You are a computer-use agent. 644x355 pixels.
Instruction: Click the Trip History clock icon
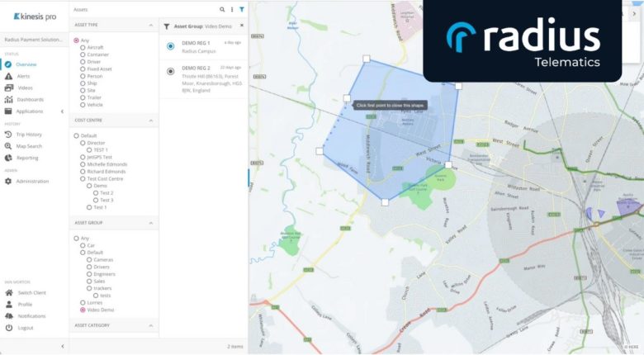(8, 135)
